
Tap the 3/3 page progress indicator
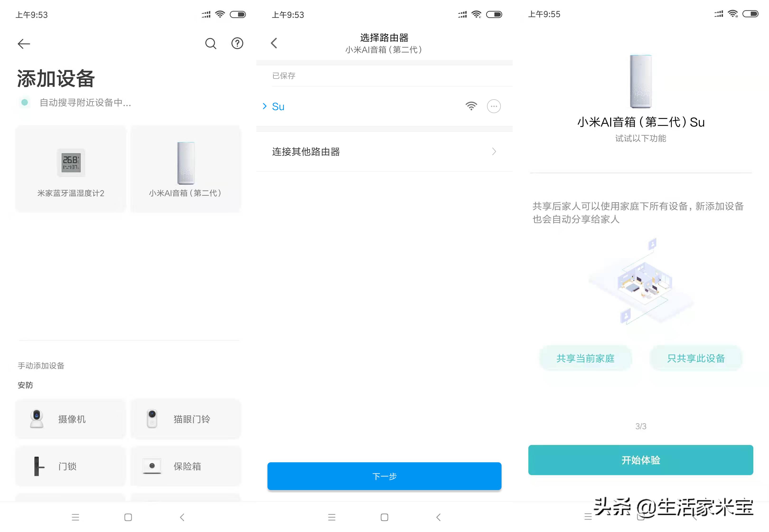(640, 426)
